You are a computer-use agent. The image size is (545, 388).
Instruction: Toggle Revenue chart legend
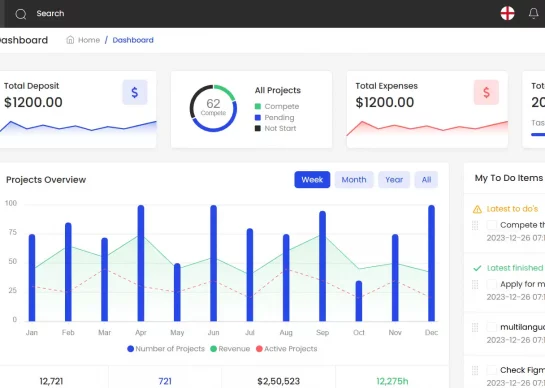click(230, 349)
